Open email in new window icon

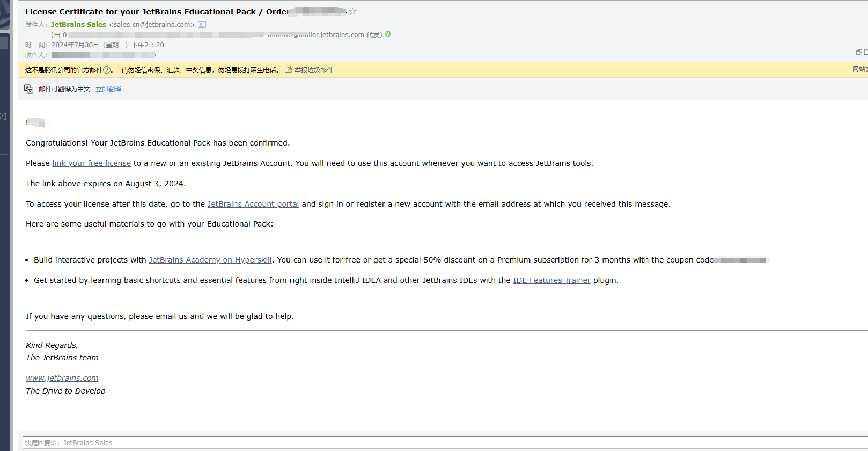859,52
